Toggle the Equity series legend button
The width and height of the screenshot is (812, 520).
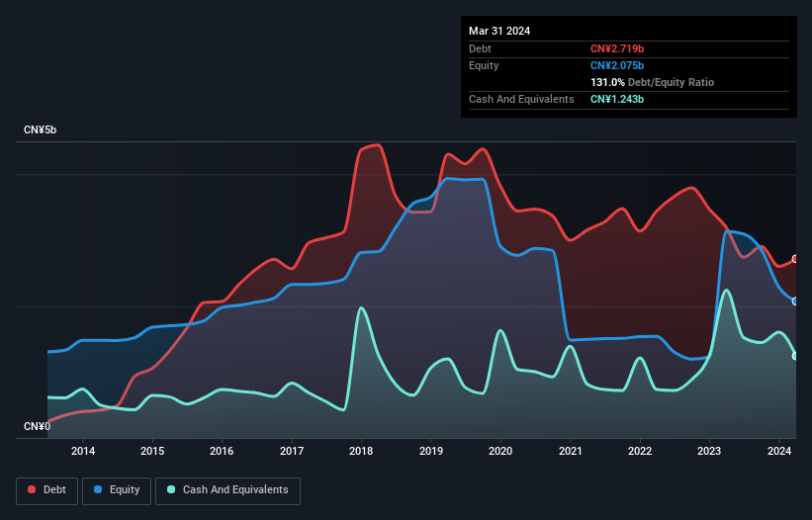[x=117, y=490]
